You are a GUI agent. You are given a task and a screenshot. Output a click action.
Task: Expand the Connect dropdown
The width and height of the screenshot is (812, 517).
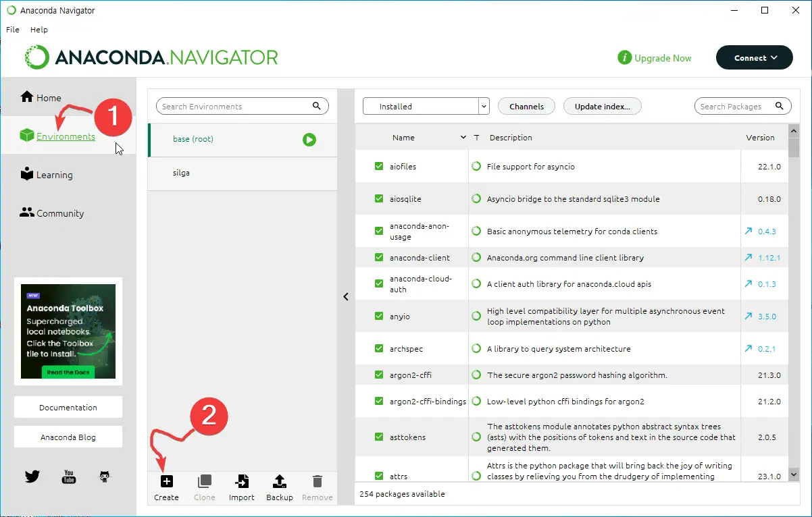tap(754, 57)
